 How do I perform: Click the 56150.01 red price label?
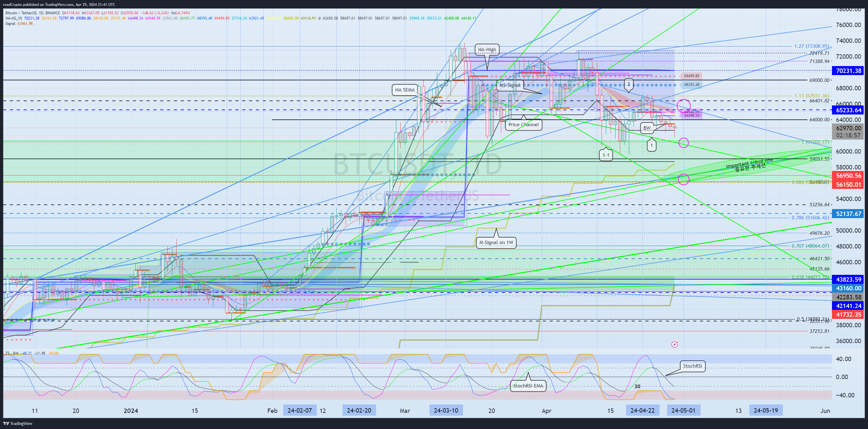click(848, 184)
